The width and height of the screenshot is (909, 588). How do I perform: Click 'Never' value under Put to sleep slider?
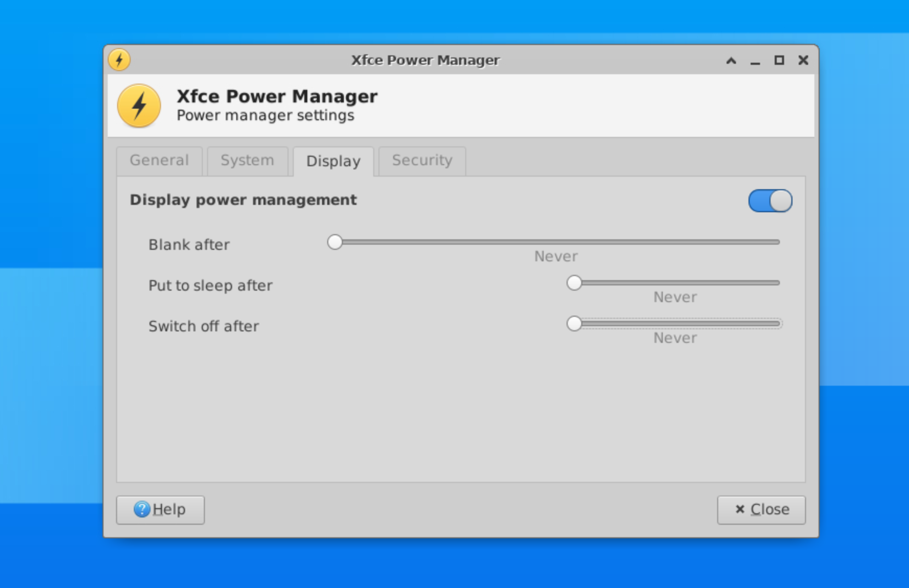(675, 297)
